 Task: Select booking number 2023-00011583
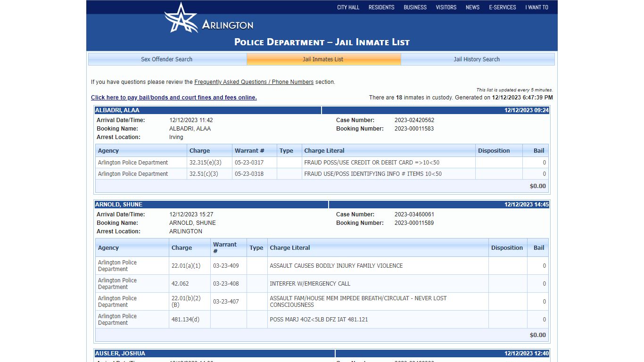click(x=414, y=129)
